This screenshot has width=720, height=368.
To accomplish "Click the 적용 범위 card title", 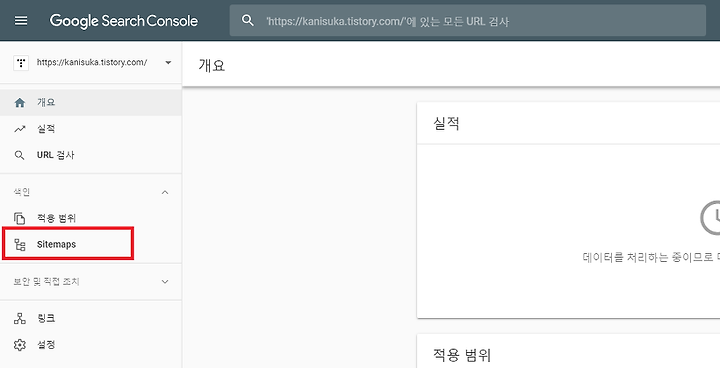I will (462, 355).
